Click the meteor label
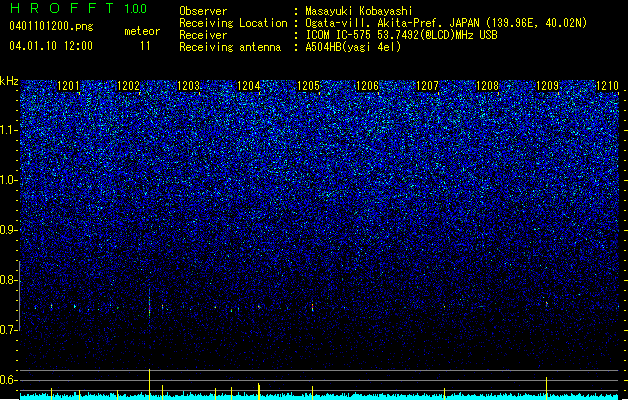 coord(142,31)
